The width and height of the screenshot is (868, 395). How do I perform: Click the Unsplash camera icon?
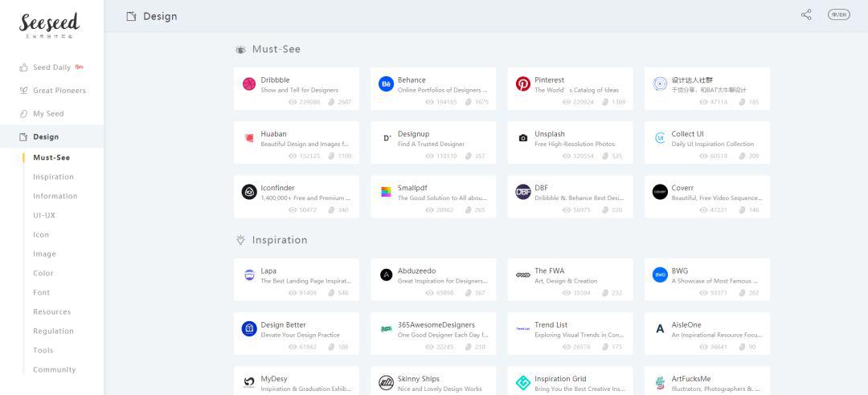click(523, 138)
